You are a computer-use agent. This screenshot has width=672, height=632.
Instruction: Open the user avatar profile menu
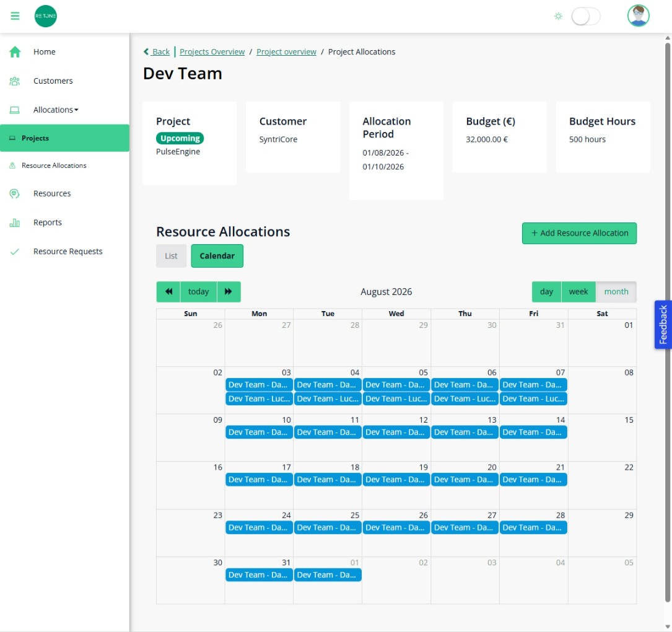tap(638, 16)
